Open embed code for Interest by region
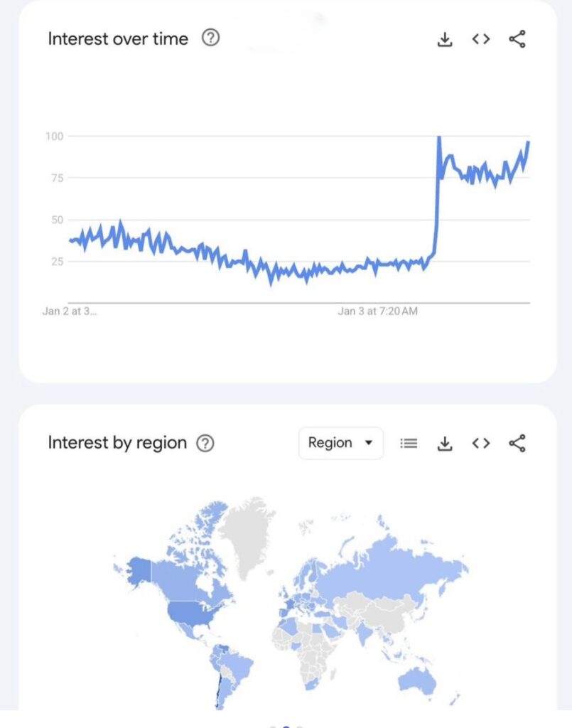 [481, 444]
